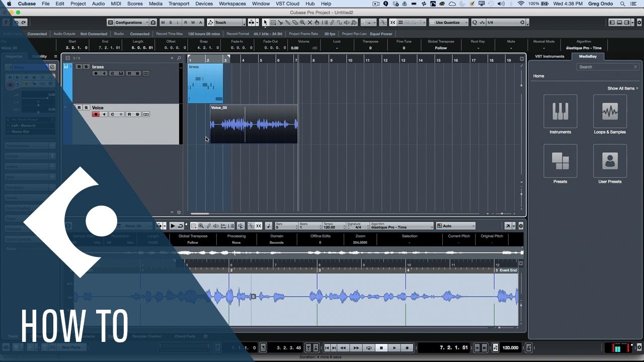644x362 pixels.
Task: Select the Split scissors tool
Action: point(280,23)
